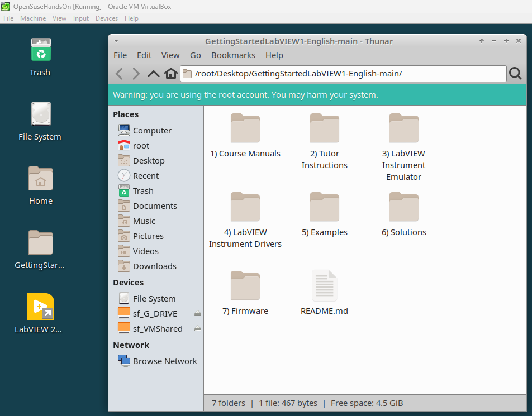532x416 pixels.
Task: Select '3) LabVIEW Instrument Emulator' folder
Action: (403, 147)
